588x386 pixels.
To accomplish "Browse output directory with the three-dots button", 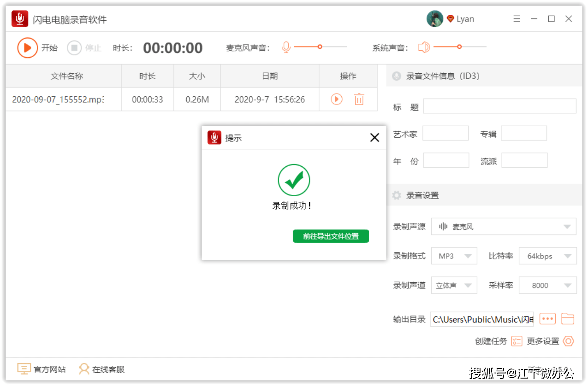I will click(x=547, y=319).
